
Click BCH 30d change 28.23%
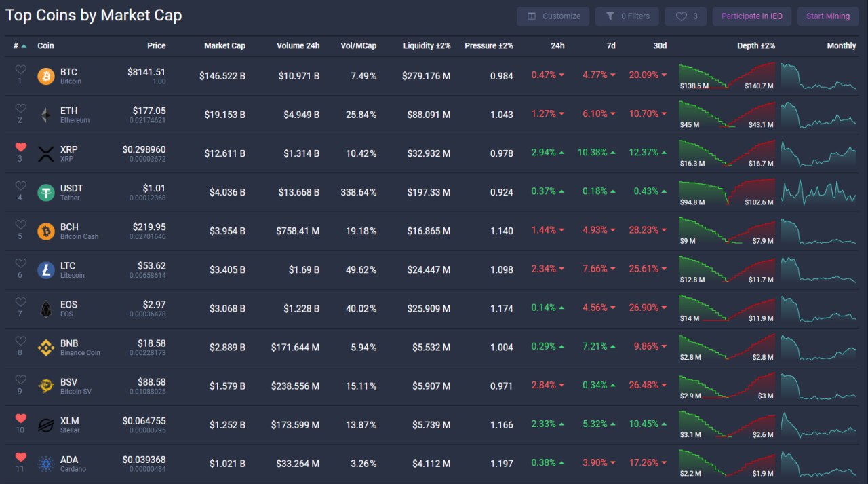[x=644, y=230]
